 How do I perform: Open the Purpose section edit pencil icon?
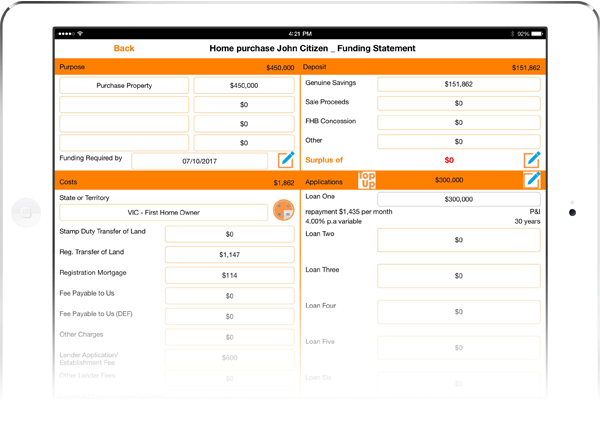[x=287, y=160]
